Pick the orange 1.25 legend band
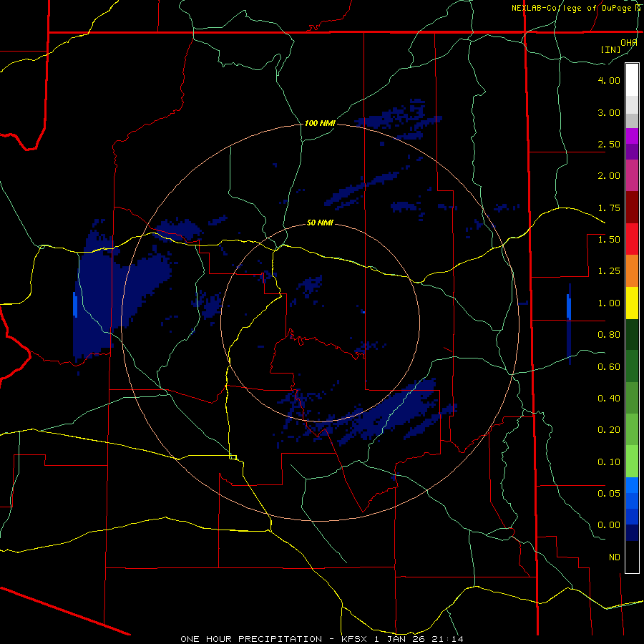 [x=632, y=271]
